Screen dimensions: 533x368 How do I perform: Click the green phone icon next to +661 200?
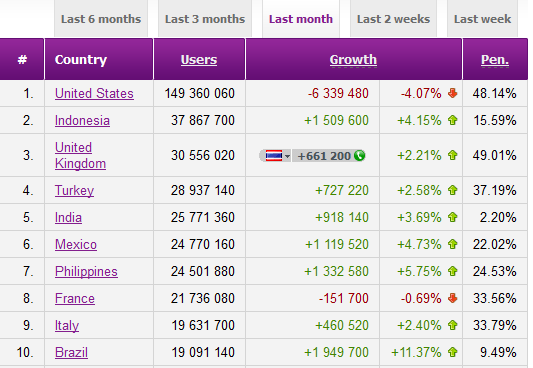click(359, 156)
